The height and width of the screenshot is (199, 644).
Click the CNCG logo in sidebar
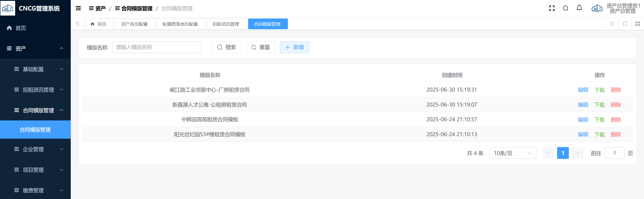8,8
